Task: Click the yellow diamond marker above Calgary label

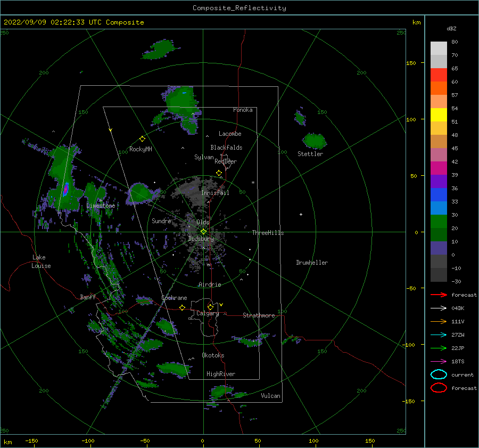Action: pyautogui.click(x=210, y=307)
